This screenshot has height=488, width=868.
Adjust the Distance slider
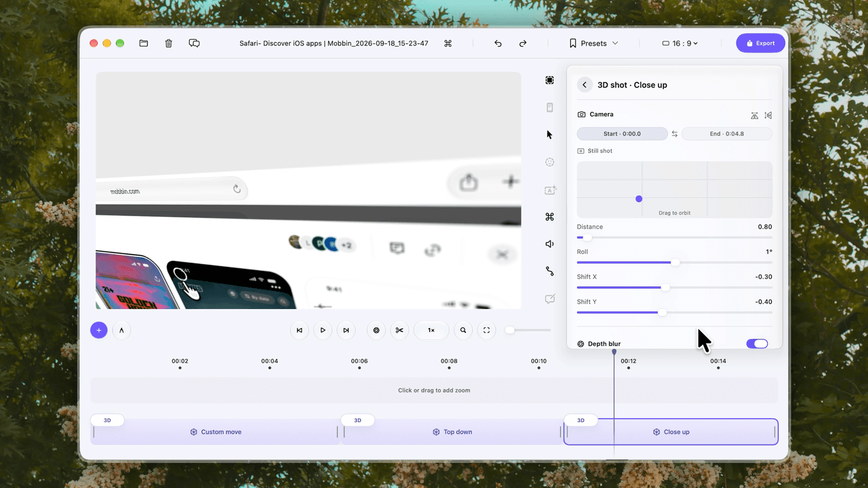point(674,237)
